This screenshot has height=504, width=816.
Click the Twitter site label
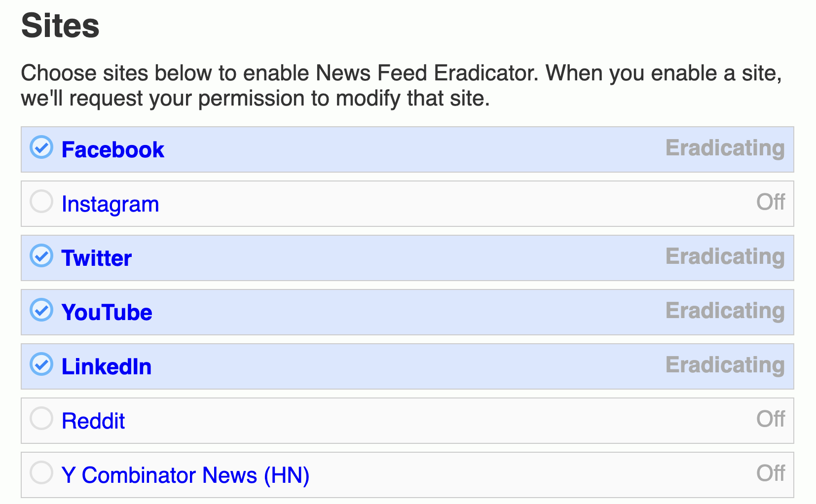tap(97, 258)
